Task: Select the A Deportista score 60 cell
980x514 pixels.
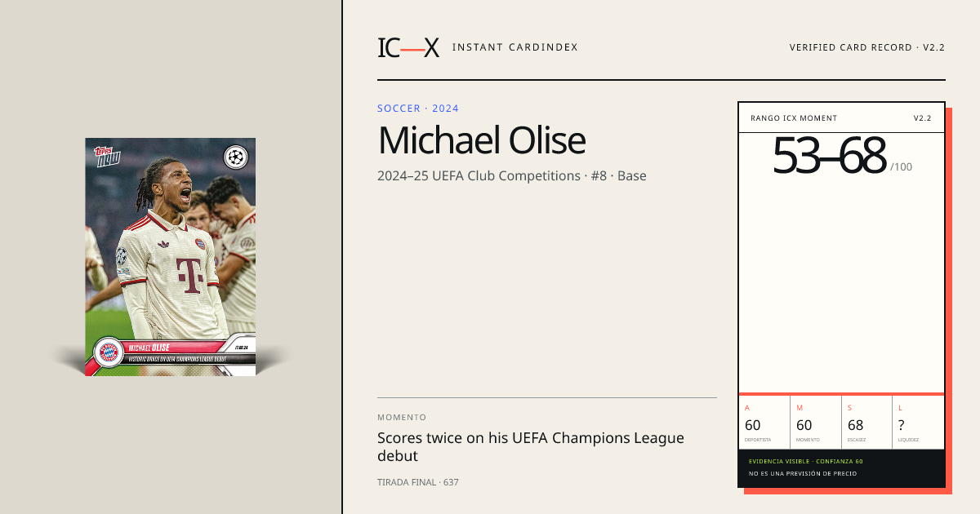Action: click(x=764, y=423)
